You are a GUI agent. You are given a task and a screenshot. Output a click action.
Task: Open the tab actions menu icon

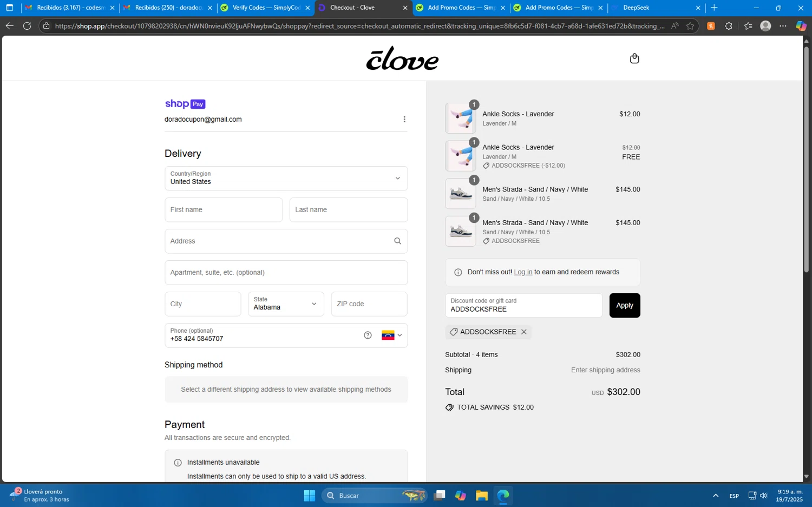coord(9,8)
